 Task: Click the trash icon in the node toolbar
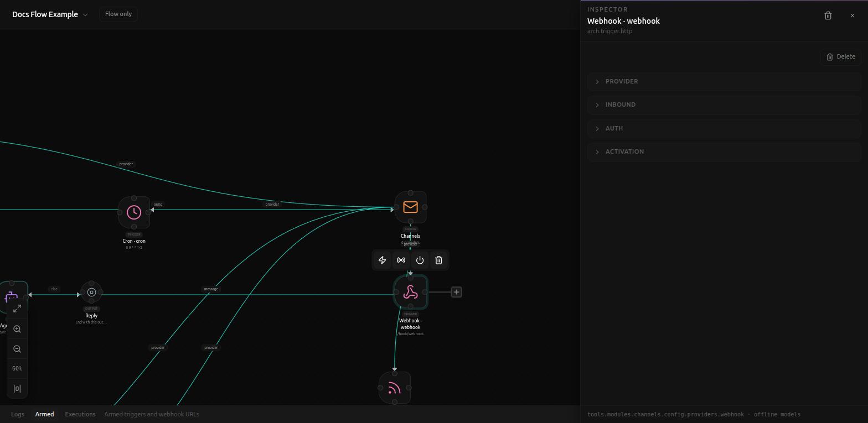439,260
